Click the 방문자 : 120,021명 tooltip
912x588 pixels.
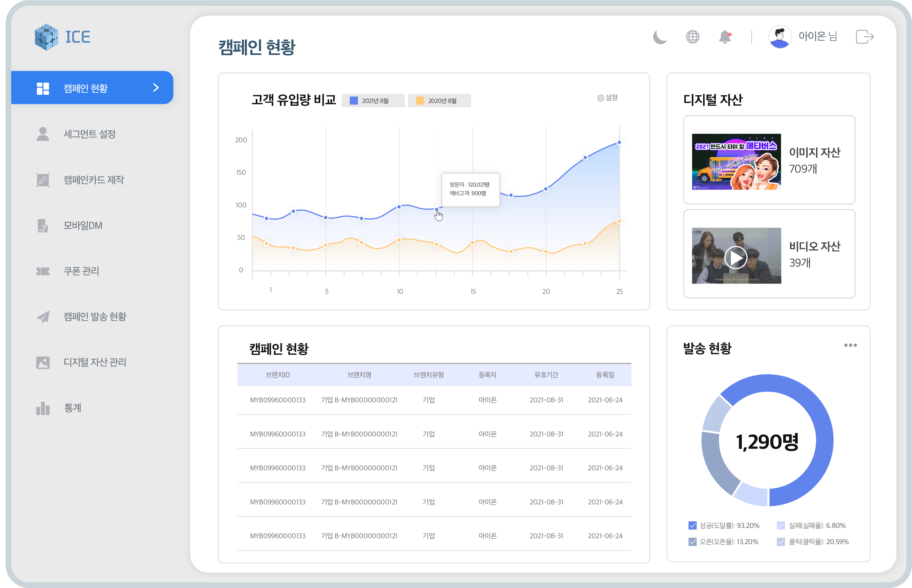(470, 190)
